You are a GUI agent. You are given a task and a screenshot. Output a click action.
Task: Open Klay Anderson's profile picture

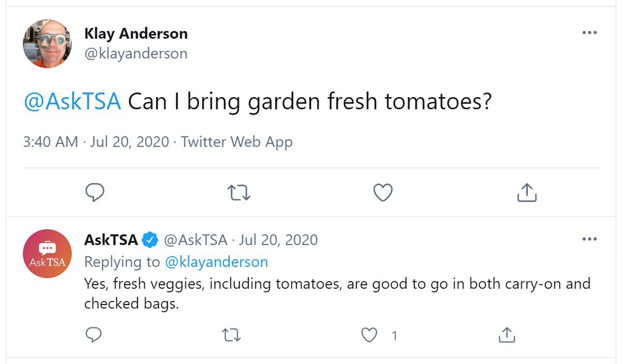coord(47,44)
